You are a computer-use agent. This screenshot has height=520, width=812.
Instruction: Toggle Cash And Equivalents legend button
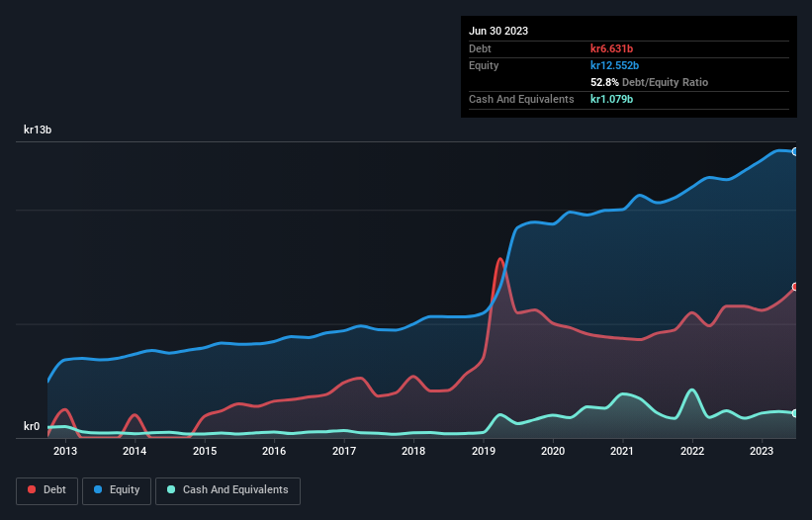(227, 490)
